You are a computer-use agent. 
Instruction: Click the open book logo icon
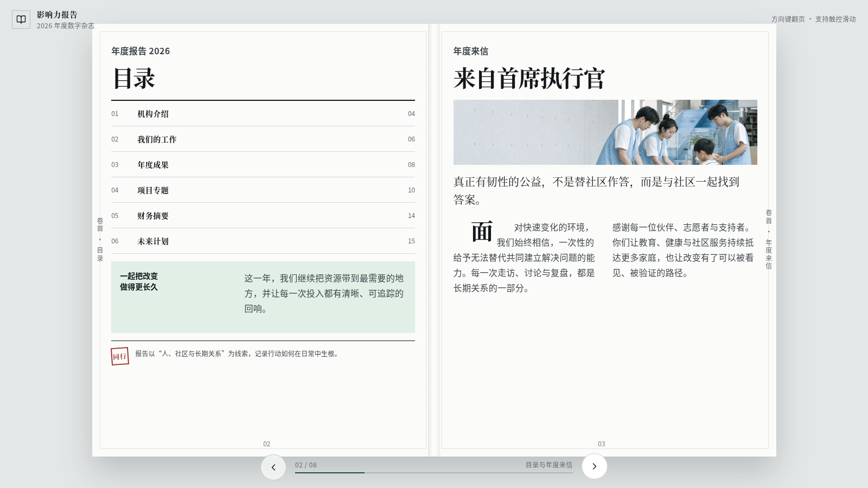(x=21, y=20)
